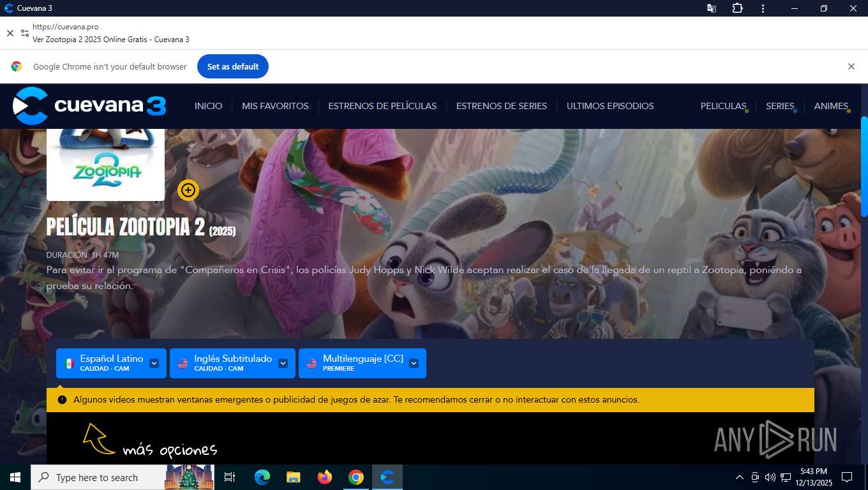Click the DURACIÓN: 1H 47M text

[x=82, y=255]
